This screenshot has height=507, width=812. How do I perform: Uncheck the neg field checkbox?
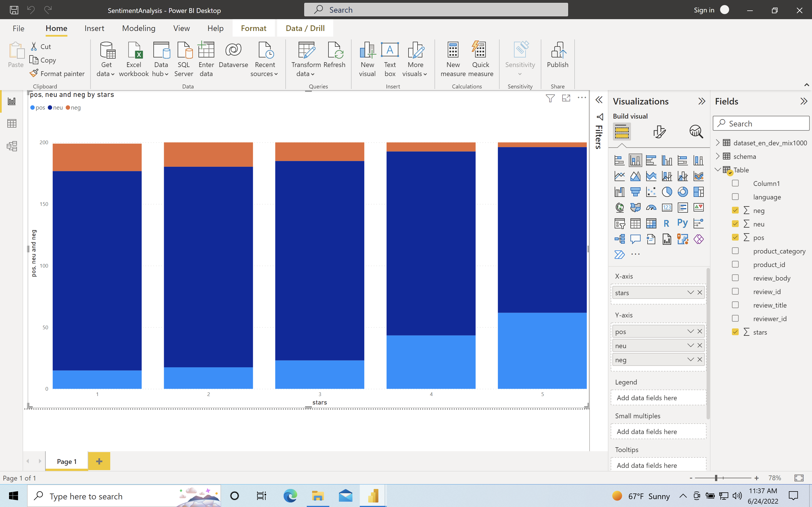click(x=735, y=210)
